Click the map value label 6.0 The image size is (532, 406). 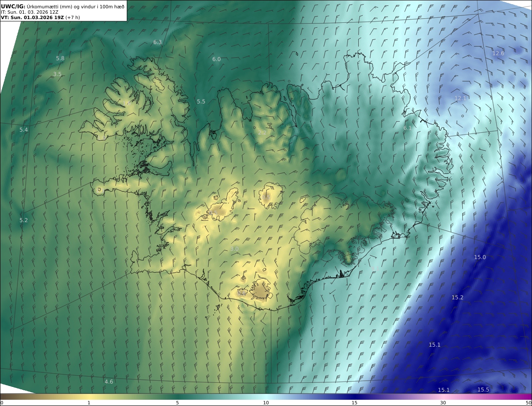pyautogui.click(x=217, y=59)
